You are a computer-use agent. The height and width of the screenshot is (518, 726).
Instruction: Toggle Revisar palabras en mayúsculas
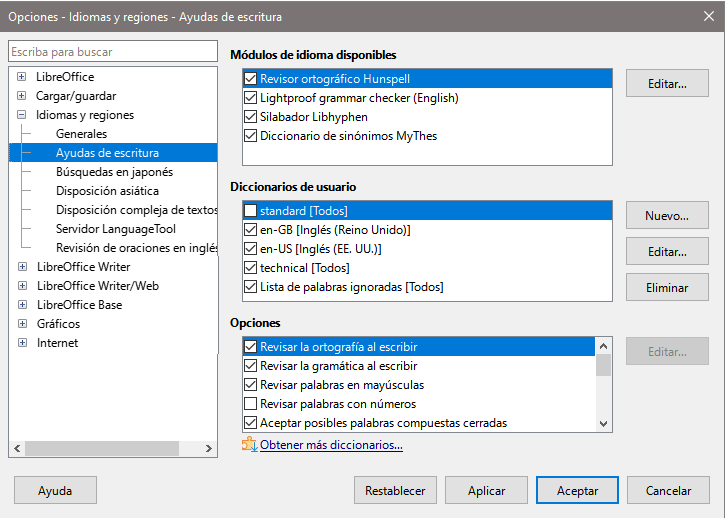click(250, 385)
